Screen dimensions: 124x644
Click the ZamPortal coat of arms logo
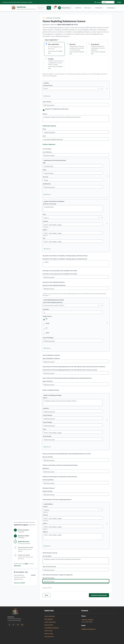click(x=14, y=8)
